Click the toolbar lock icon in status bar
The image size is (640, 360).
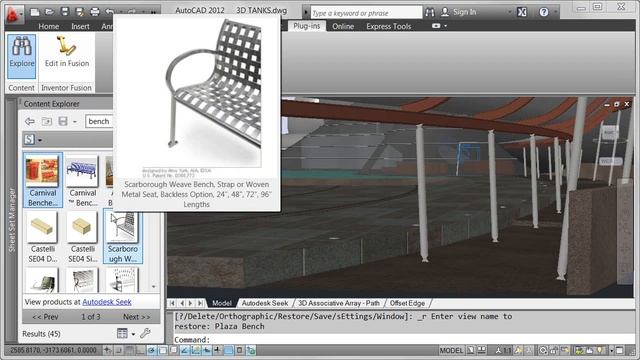[x=554, y=350]
